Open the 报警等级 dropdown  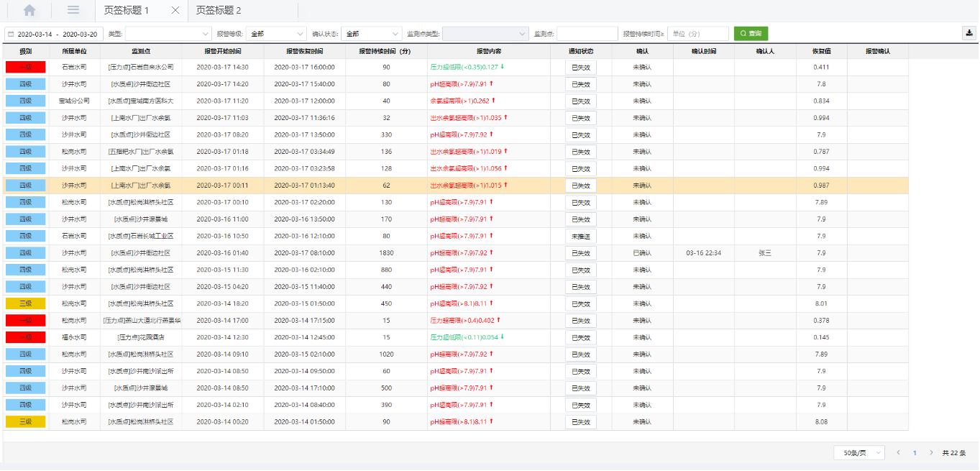pos(278,34)
